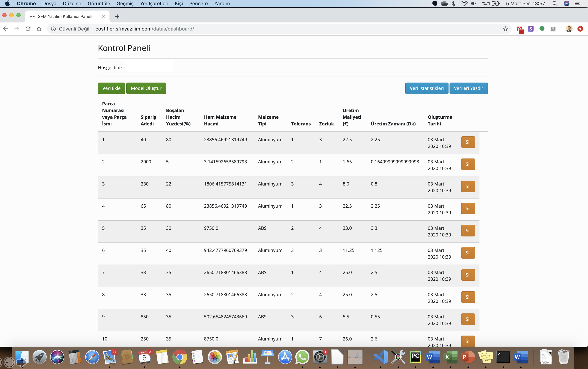Open the Yer İşaretleri menu
The height and width of the screenshot is (369, 588).
pos(154,4)
